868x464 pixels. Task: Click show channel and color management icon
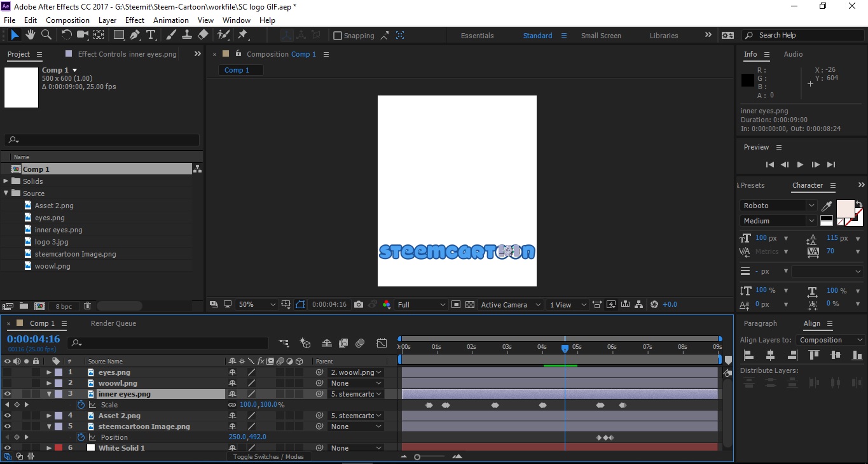387,305
